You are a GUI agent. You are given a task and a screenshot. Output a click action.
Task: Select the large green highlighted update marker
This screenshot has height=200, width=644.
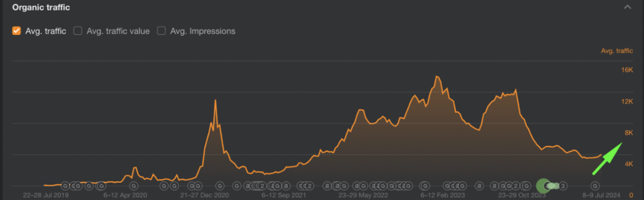[543, 186]
